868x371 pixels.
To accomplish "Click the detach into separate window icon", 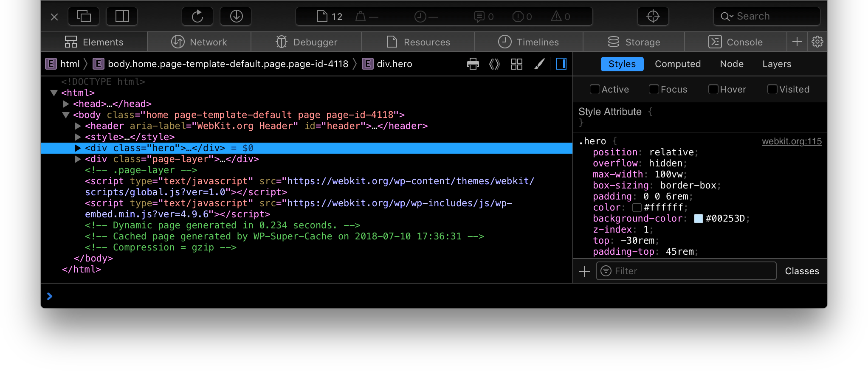I will click(x=84, y=17).
